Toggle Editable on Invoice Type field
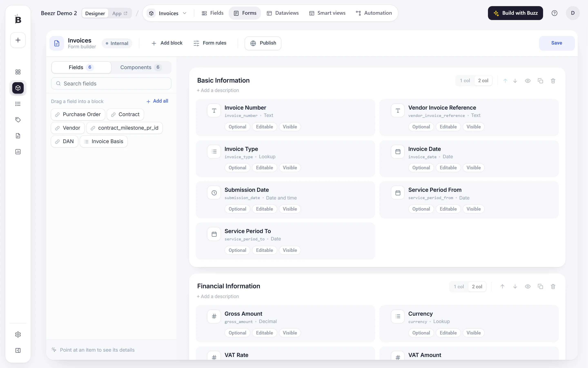 point(264,168)
